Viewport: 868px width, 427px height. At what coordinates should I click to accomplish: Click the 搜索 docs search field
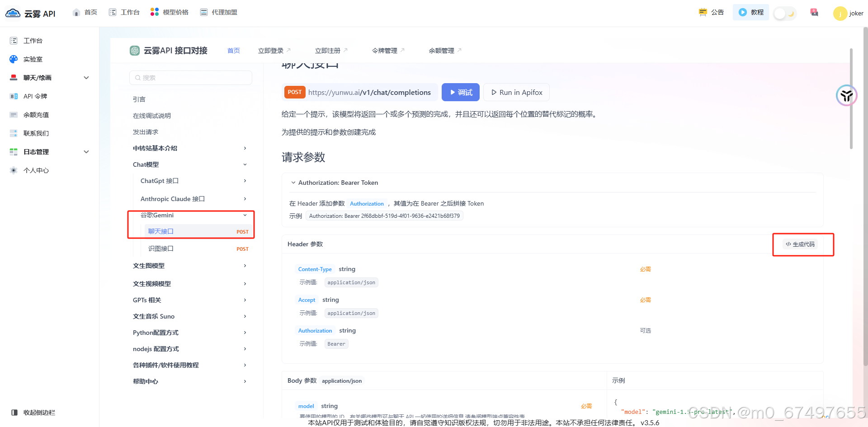(191, 78)
